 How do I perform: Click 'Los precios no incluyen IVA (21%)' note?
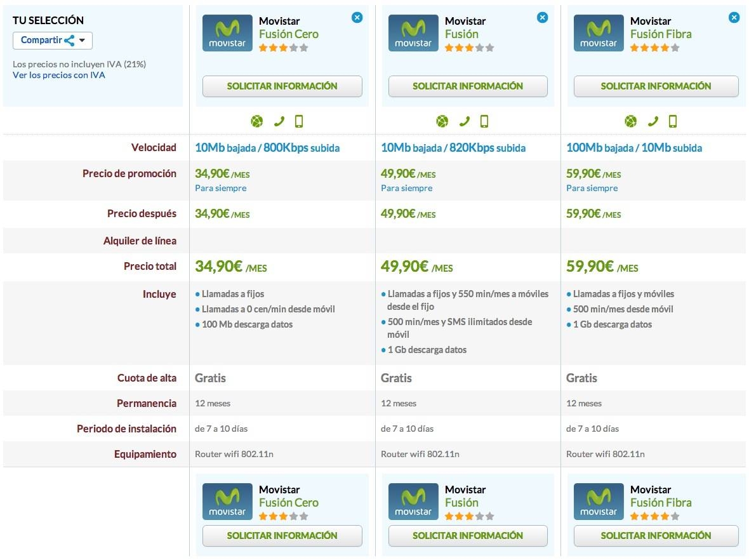79,64
